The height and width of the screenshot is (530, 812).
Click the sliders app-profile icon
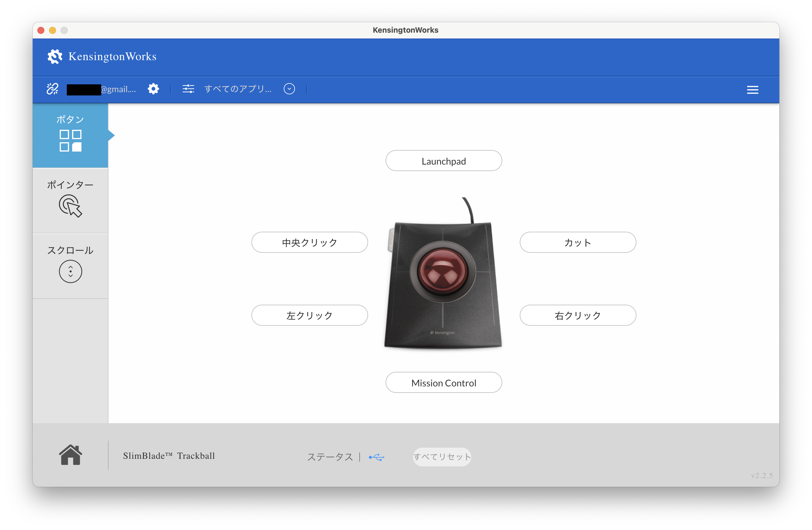188,89
